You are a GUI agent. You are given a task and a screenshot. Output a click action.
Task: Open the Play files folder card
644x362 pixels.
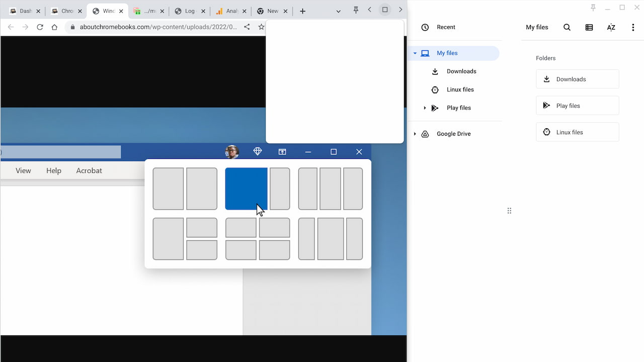pyautogui.click(x=578, y=106)
